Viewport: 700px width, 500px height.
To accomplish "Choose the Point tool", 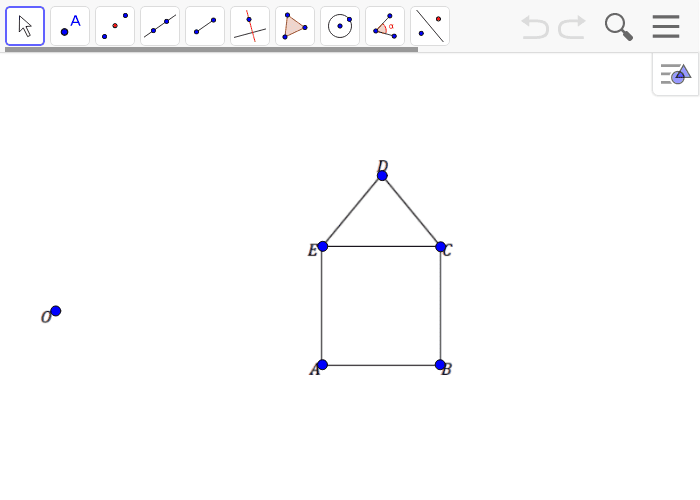I will (70, 26).
